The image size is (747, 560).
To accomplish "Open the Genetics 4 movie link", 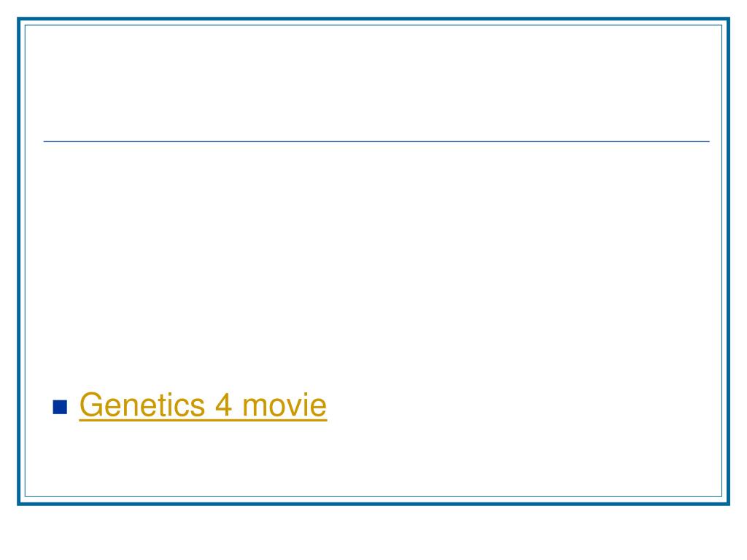I will [x=203, y=405].
